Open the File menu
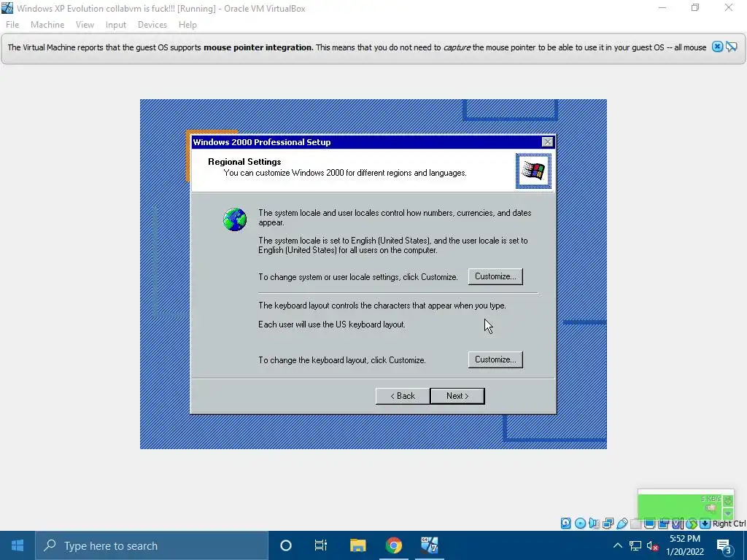This screenshot has width=747, height=560. tap(12, 25)
